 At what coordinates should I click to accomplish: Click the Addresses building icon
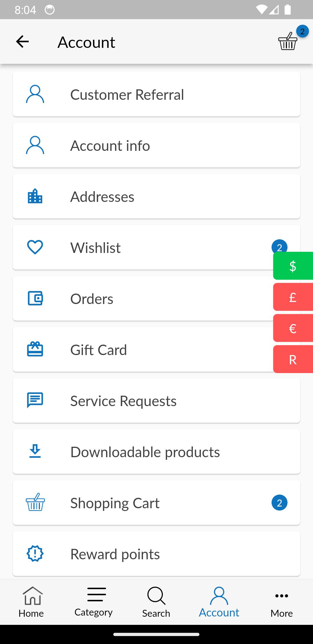(35, 196)
